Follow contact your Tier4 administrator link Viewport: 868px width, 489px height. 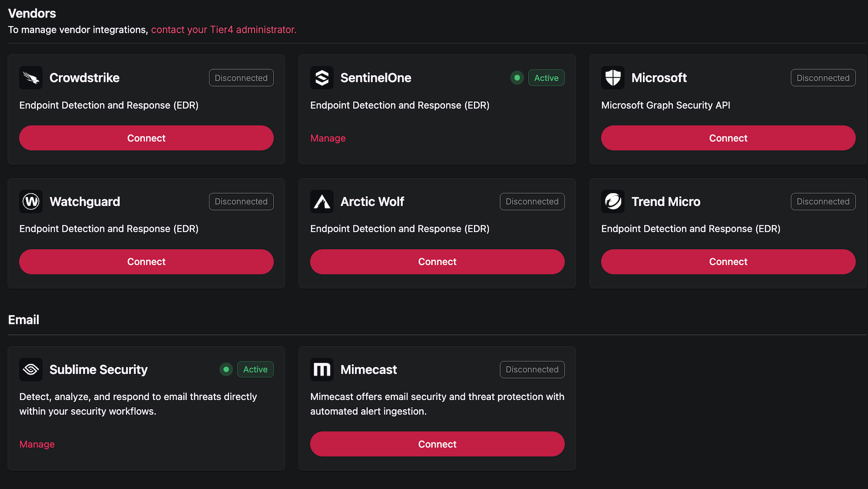pos(224,30)
